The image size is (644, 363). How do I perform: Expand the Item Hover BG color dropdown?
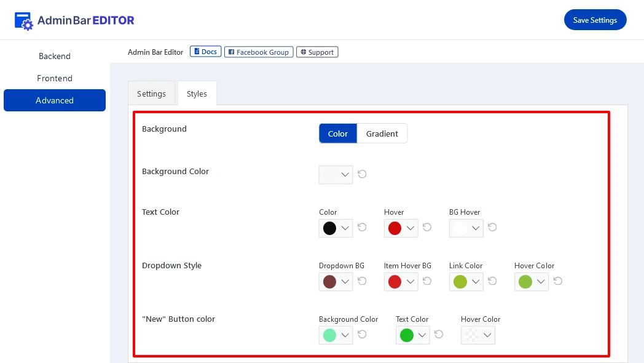tap(410, 281)
